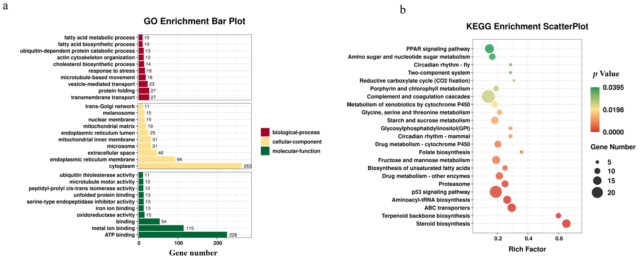This screenshot has width=644, height=260.
Task: Click the metal ion binding bar
Action: pos(161,228)
